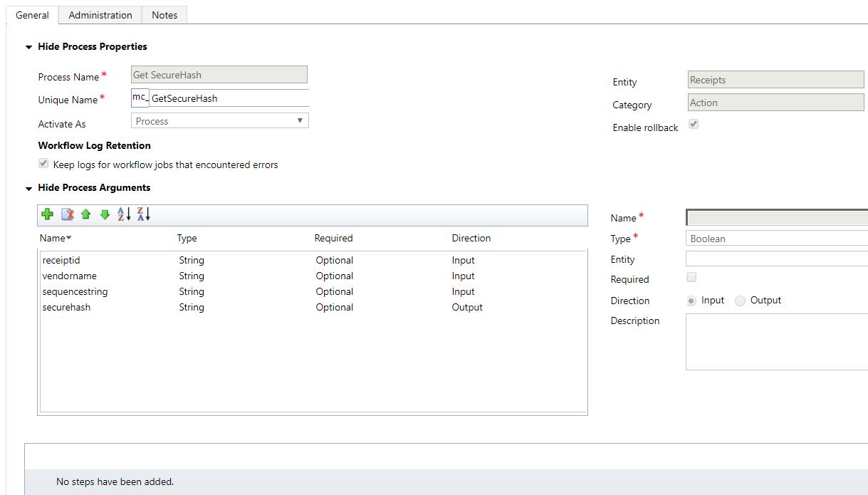The width and height of the screenshot is (868, 495).
Task: Switch to the Administration tab
Action: click(x=100, y=15)
